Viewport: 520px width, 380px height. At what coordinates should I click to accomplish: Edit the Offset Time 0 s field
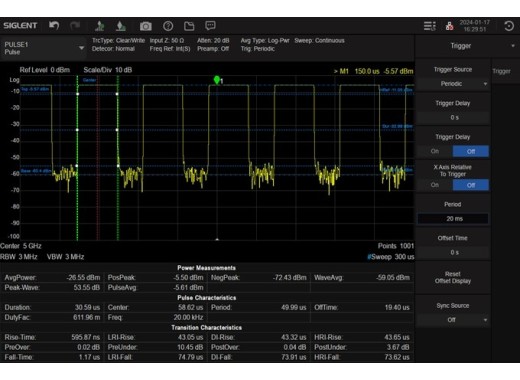click(x=453, y=252)
